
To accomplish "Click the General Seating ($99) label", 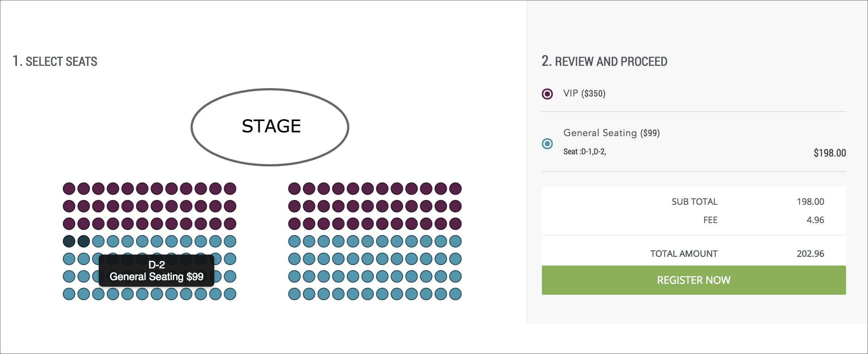I will tap(611, 133).
